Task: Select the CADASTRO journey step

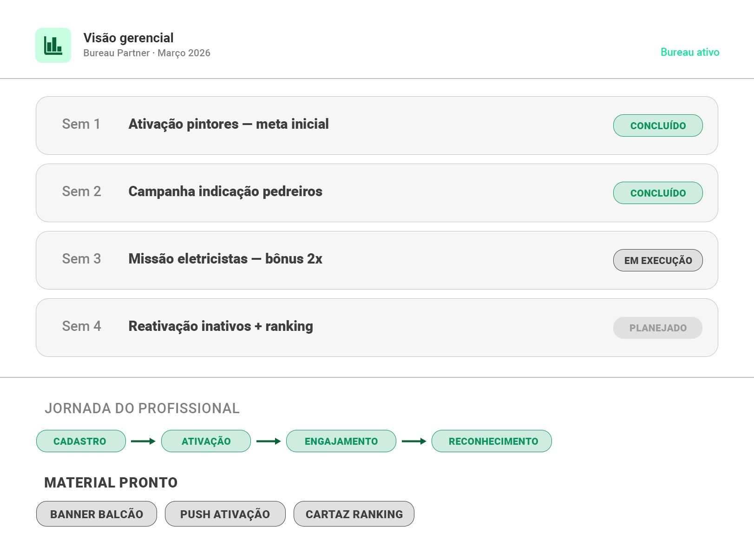Action: (x=81, y=441)
